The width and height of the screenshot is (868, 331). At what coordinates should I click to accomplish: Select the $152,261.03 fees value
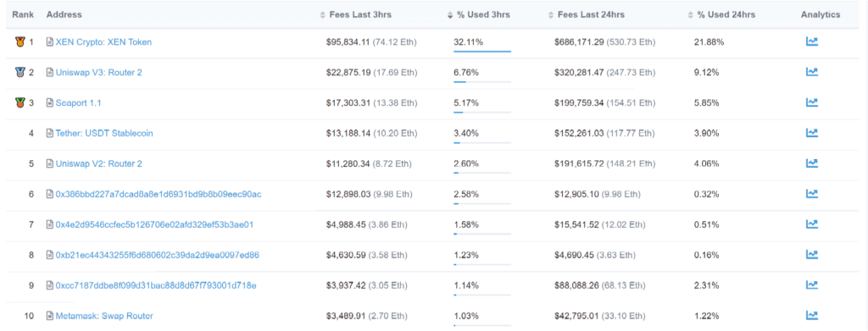(x=579, y=133)
